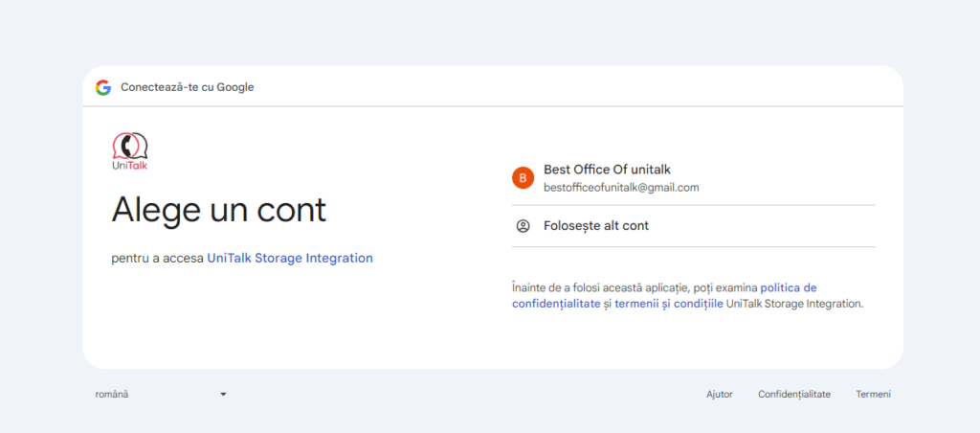The image size is (980, 433).
Task: Click the 'Ajutor' footer link
Action: (x=720, y=394)
